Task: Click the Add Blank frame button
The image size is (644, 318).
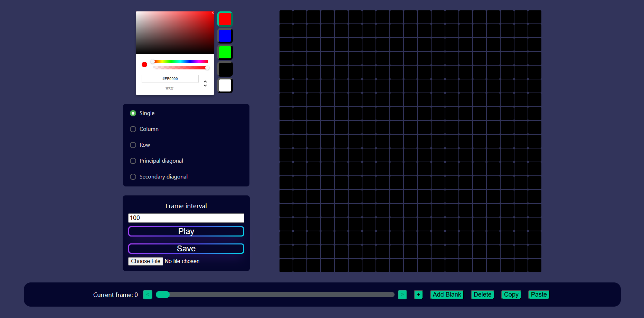Action: click(446, 295)
